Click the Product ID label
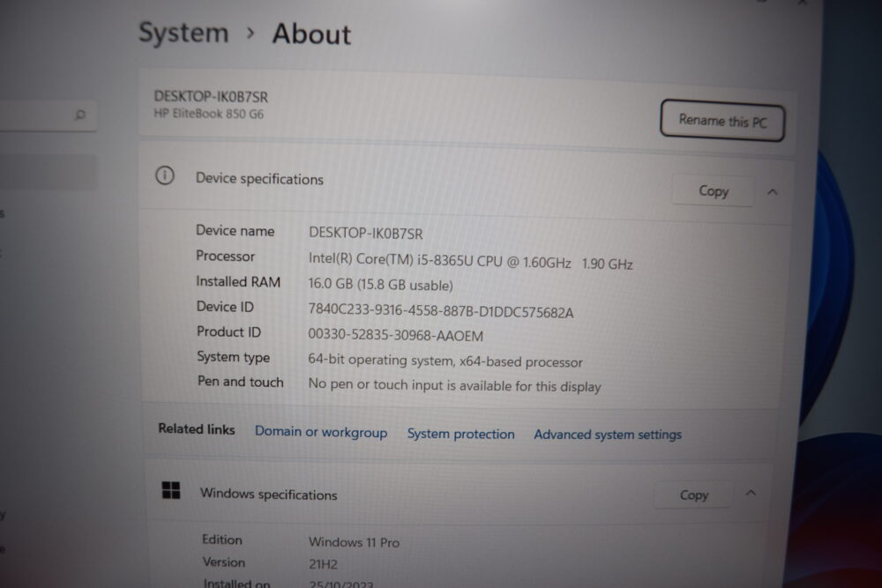882x588 pixels. tap(229, 332)
